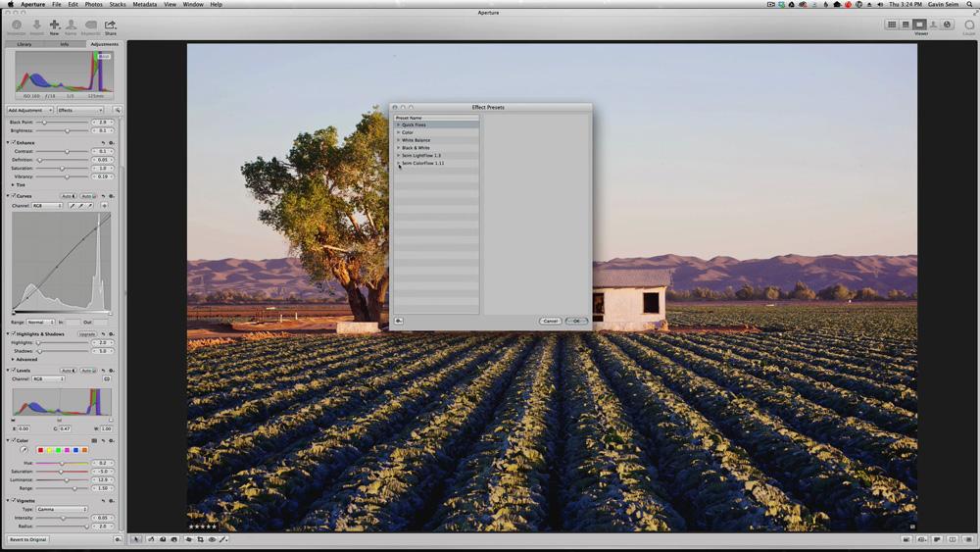Open the Share toolbar icon
This screenshot has width=980, height=552.
(x=110, y=25)
